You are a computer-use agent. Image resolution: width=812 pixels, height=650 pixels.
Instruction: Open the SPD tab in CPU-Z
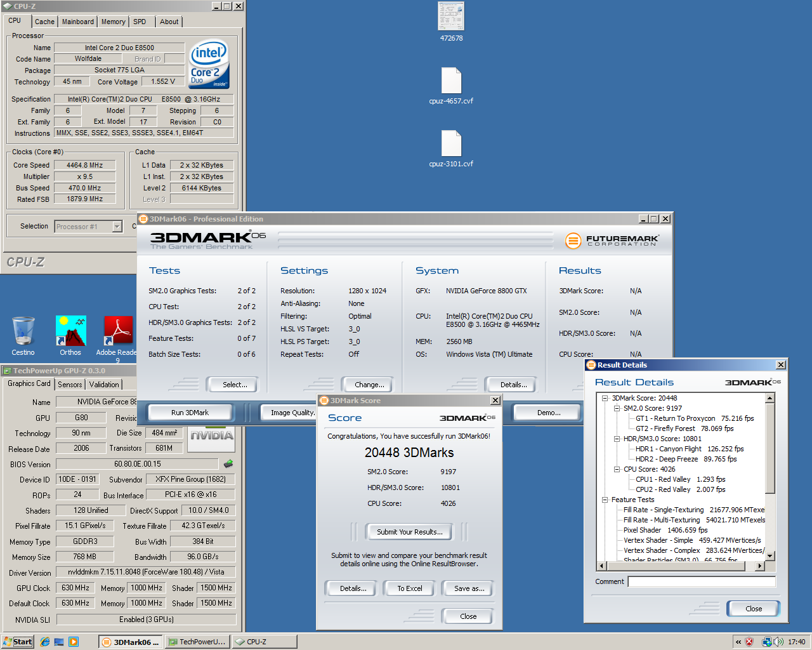pyautogui.click(x=140, y=22)
